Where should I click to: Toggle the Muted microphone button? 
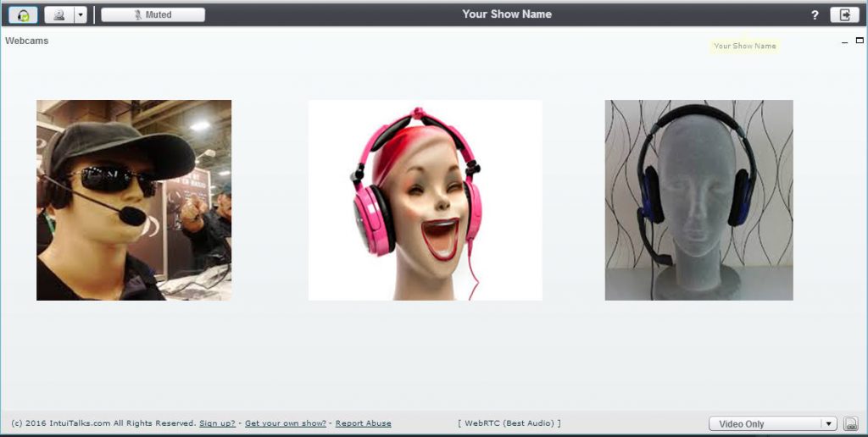tap(153, 15)
